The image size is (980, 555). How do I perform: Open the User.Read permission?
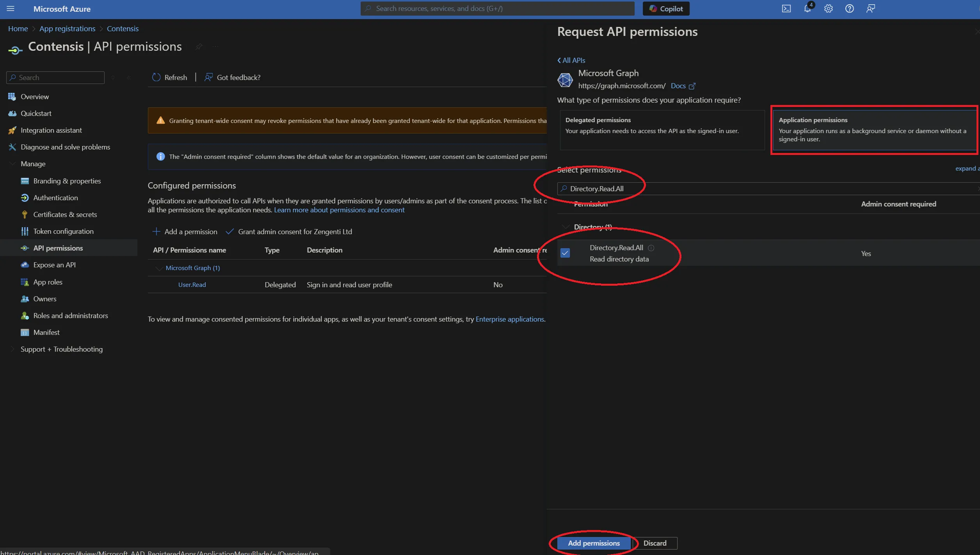pyautogui.click(x=192, y=285)
